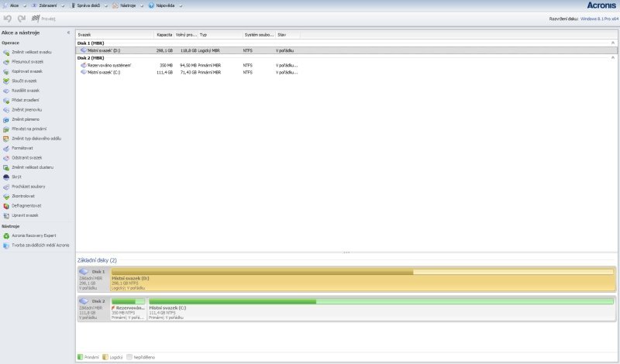
Task: Select the 'Kopírovat svazek' copy icon
Action: (6, 71)
